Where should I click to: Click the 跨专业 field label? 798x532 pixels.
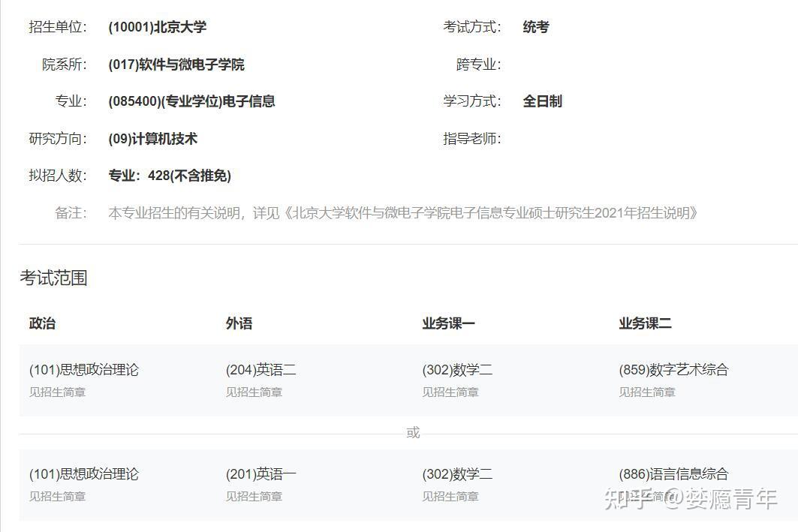click(478, 65)
